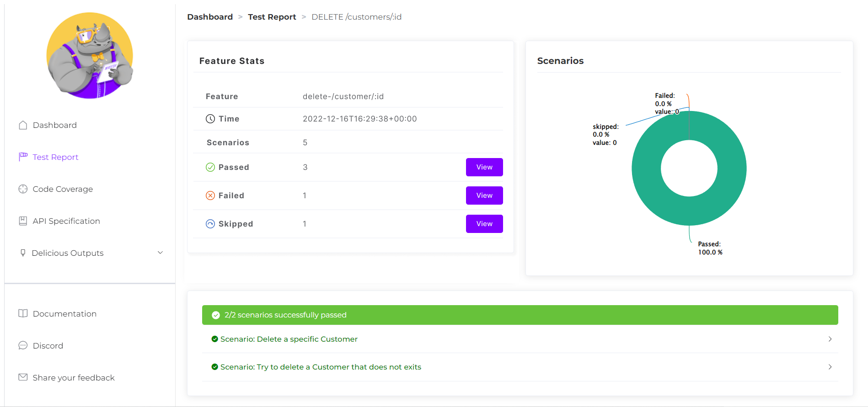Click the feature name delete-/customer/:id
The width and height of the screenshot is (868, 407).
pyautogui.click(x=343, y=96)
